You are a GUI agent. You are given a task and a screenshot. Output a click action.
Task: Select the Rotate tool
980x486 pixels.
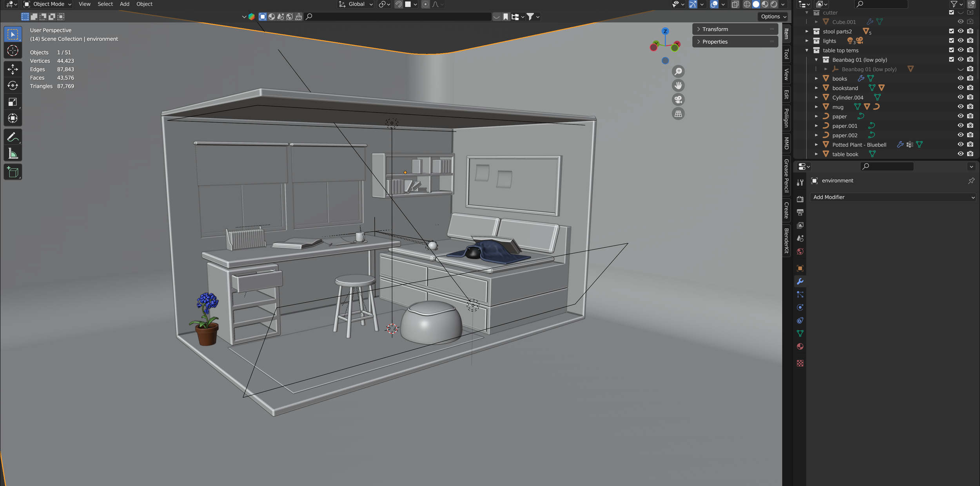(x=13, y=85)
